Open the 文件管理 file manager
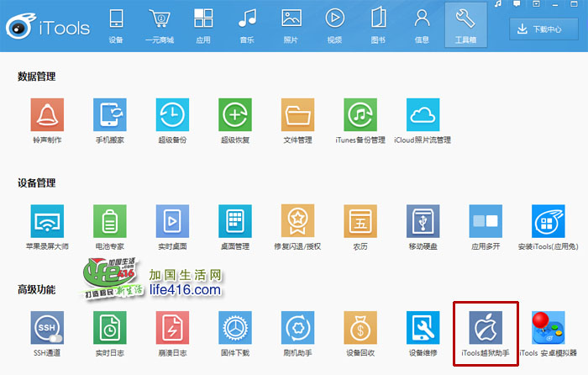The image size is (588, 375). [297, 114]
